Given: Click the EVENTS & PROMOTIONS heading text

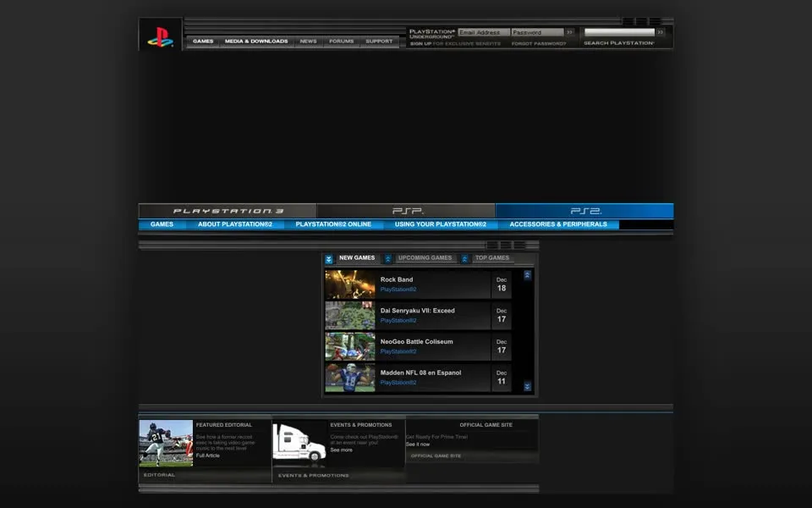Looking at the screenshot, I should [x=361, y=425].
